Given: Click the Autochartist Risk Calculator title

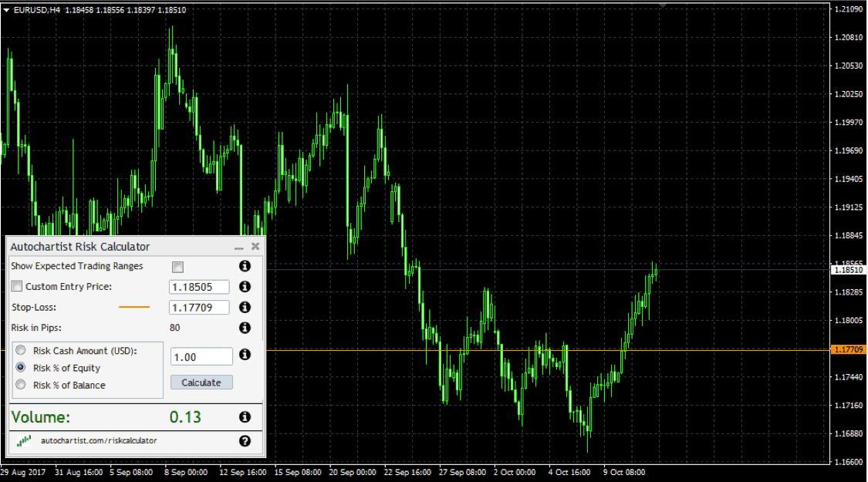Looking at the screenshot, I should (79, 247).
